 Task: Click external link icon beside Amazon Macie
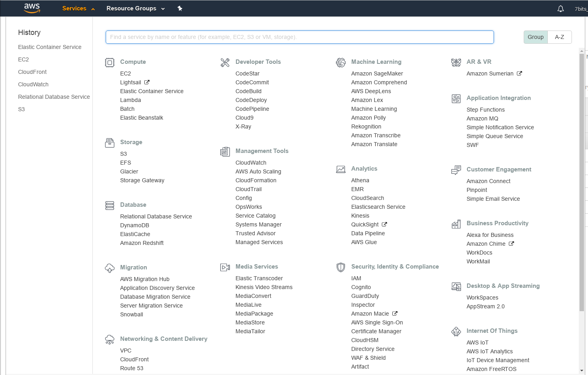click(395, 314)
